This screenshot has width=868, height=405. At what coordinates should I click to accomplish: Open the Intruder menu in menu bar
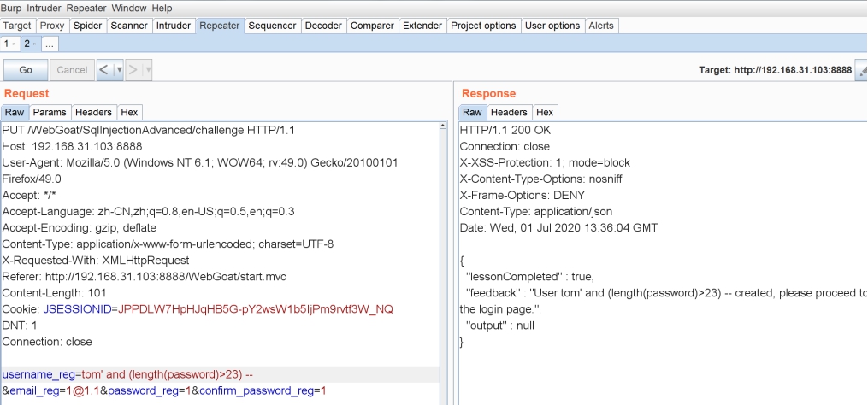pyautogui.click(x=44, y=9)
